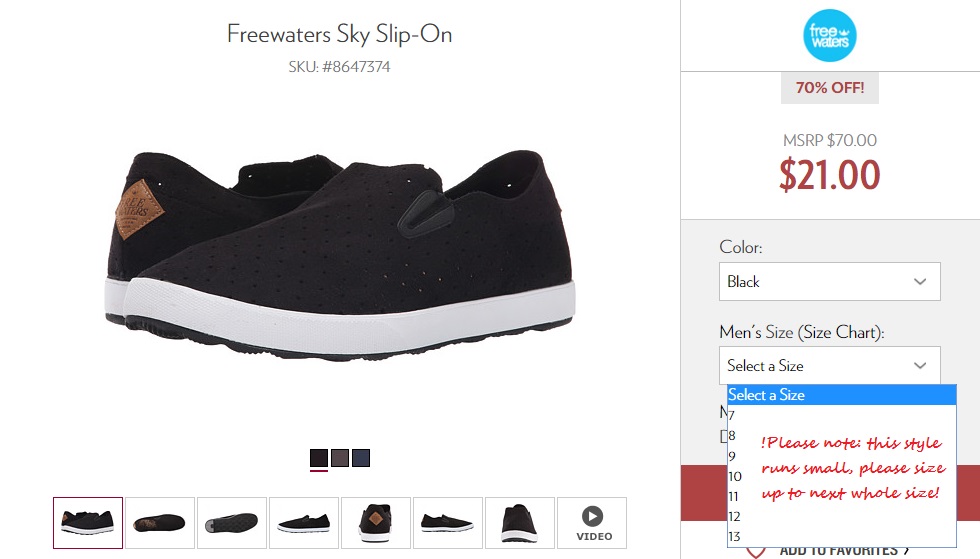Image resolution: width=980 pixels, height=559 pixels.
Task: View the heel logo back thumbnail
Action: (376, 522)
